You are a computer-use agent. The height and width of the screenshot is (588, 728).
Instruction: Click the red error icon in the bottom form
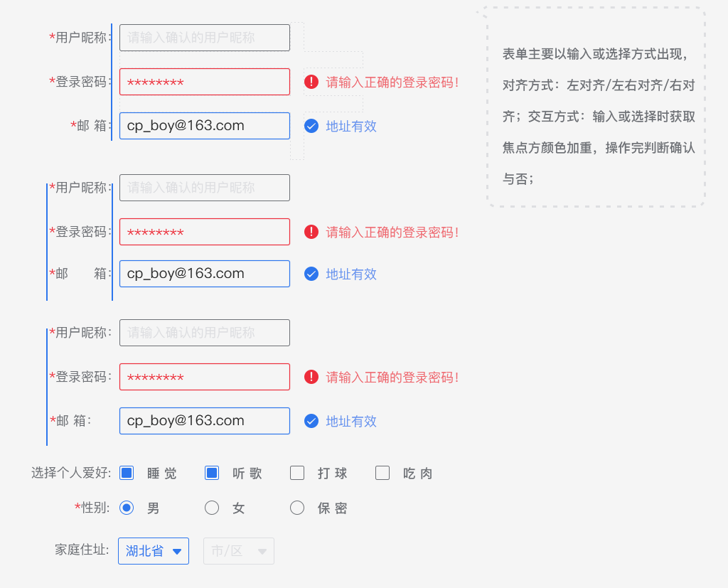311,377
